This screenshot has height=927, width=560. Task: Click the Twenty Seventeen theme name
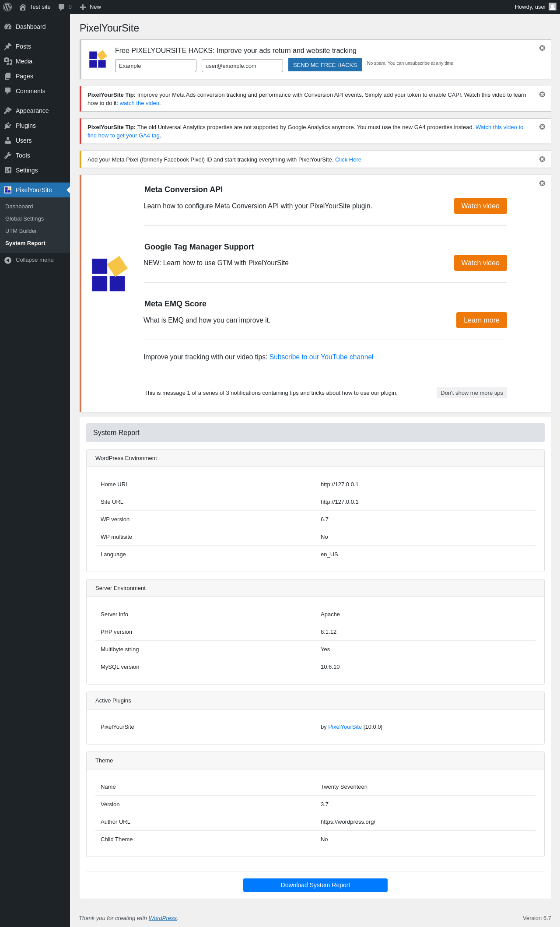[344, 787]
